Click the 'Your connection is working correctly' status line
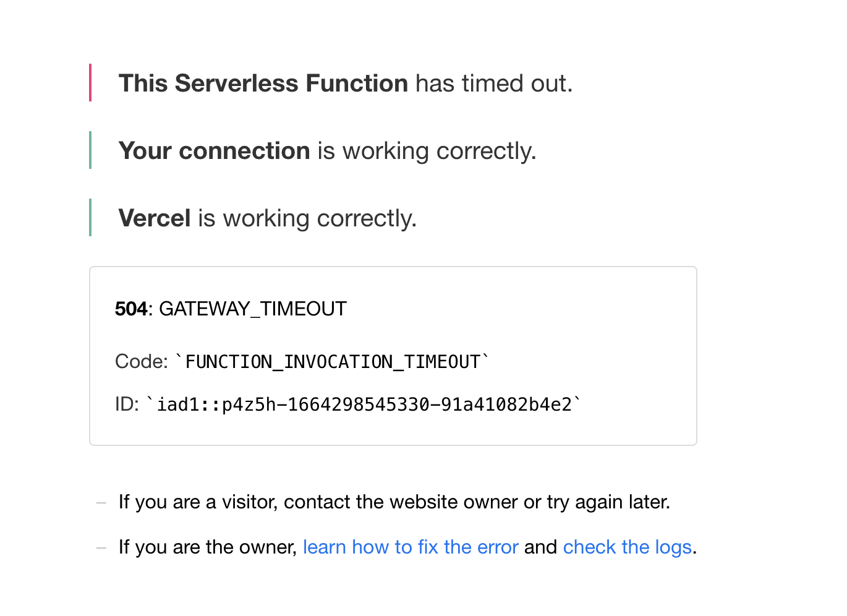This screenshot has height=616, width=847. [328, 150]
